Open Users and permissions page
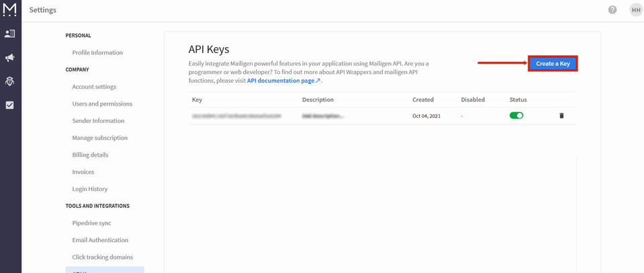Viewport: 644px width, 273px height. [102, 104]
